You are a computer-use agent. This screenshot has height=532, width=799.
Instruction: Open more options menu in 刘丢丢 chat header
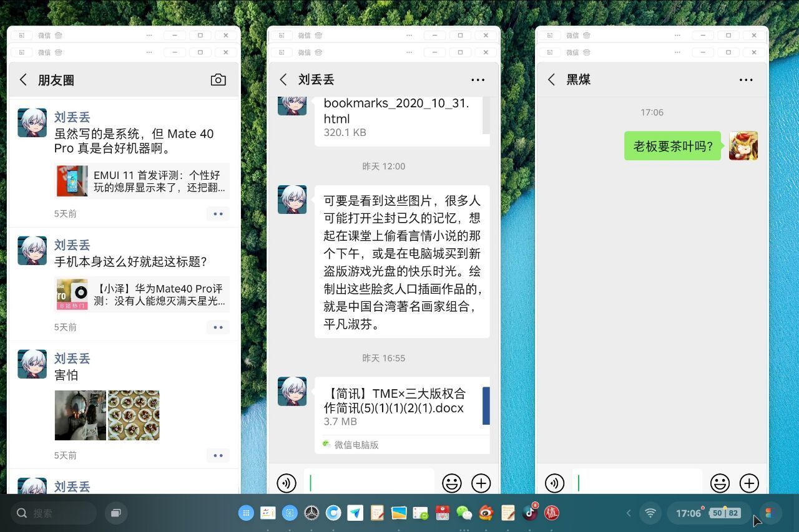click(478, 79)
